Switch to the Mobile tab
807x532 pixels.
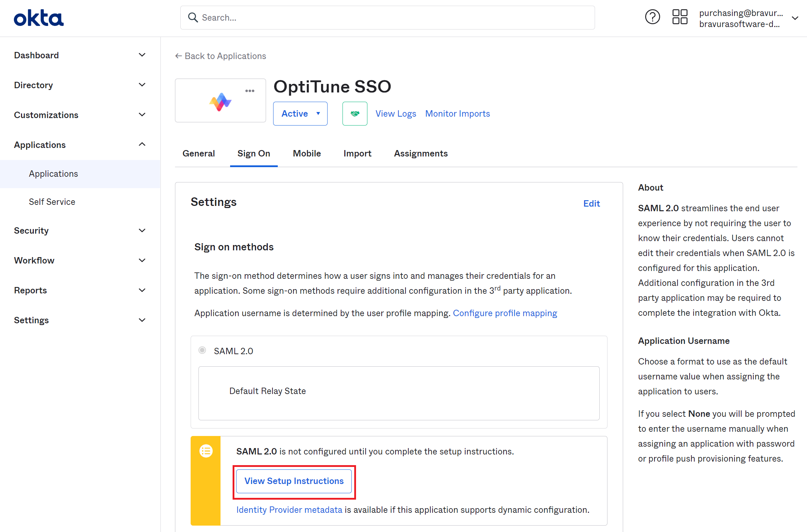point(307,153)
